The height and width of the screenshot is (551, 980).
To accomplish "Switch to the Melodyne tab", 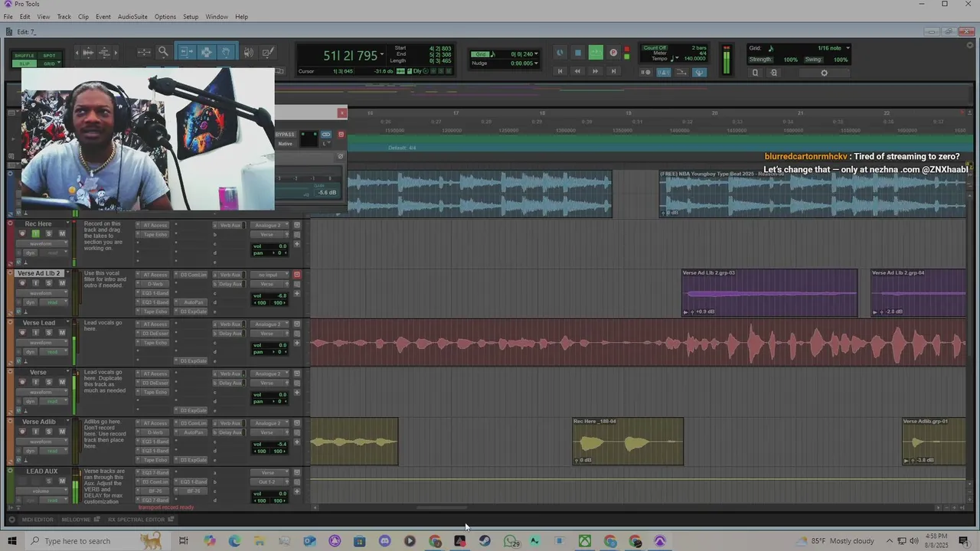I will (76, 520).
